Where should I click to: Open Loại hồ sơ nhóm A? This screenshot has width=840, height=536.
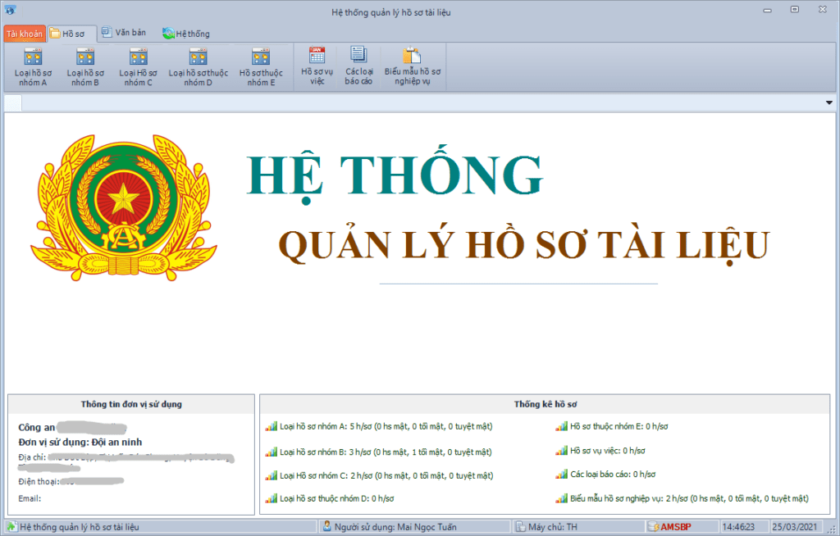pyautogui.click(x=32, y=66)
